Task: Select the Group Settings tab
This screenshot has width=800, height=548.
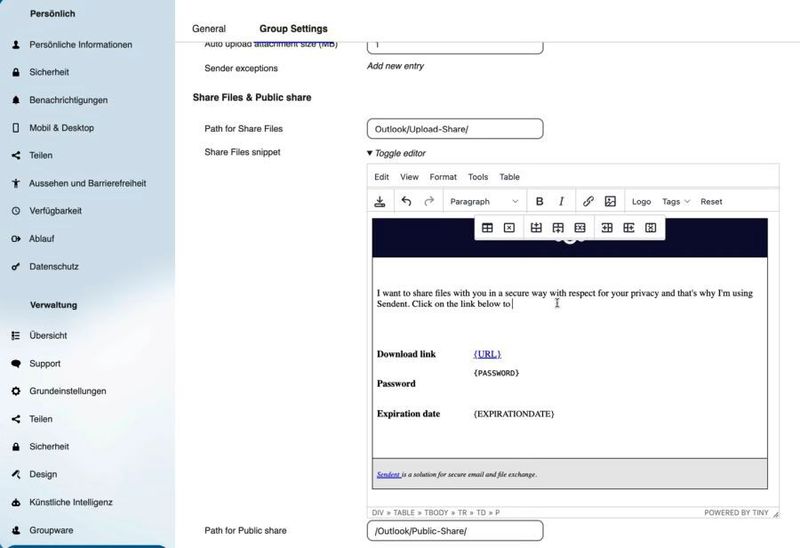Action: click(x=293, y=29)
